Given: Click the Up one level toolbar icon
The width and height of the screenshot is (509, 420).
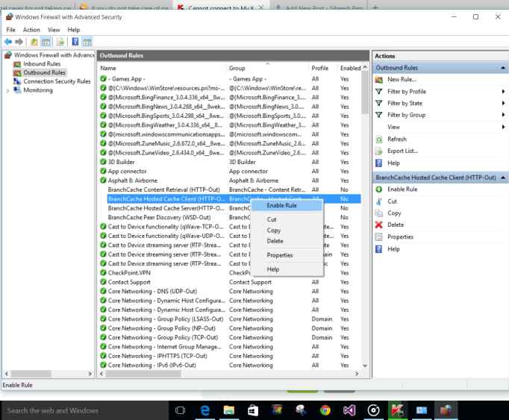Looking at the screenshot, I should (x=34, y=42).
